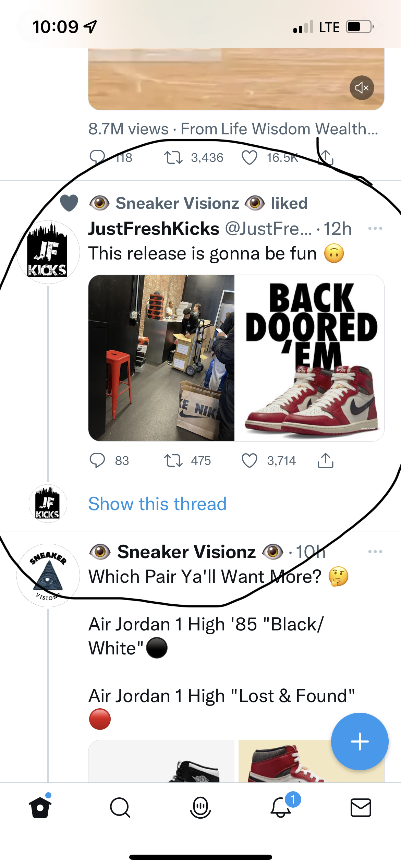Open the JF Kicks profile avatar
The height and width of the screenshot is (868, 401).
coord(48,252)
